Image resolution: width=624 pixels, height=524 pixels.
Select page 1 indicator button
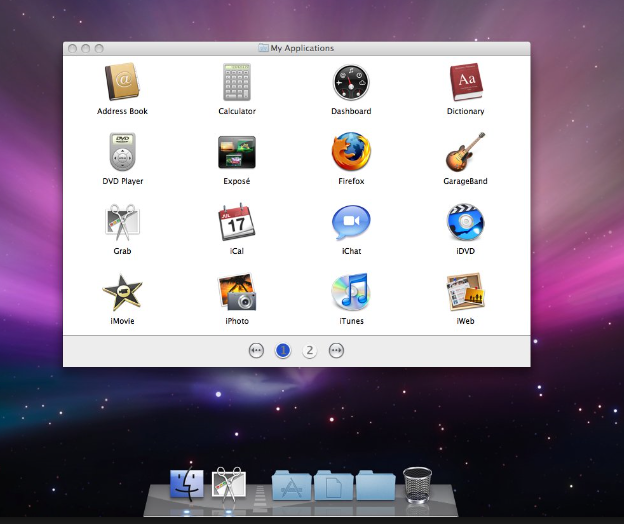(x=283, y=350)
